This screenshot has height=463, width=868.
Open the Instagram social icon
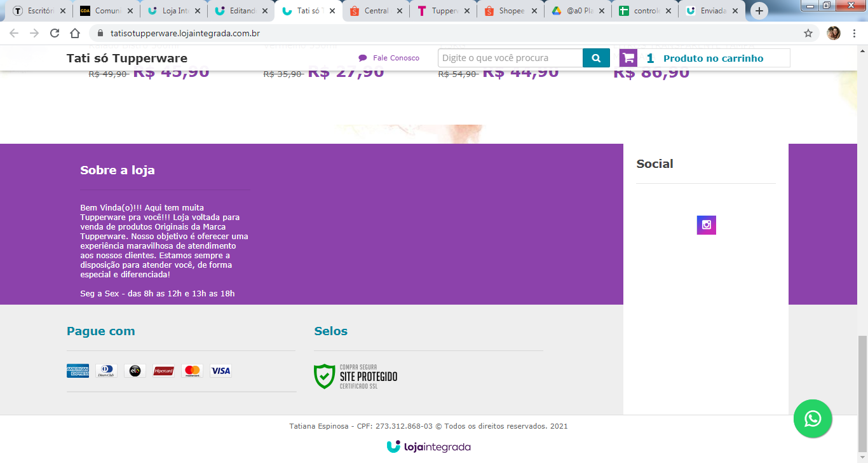click(706, 225)
